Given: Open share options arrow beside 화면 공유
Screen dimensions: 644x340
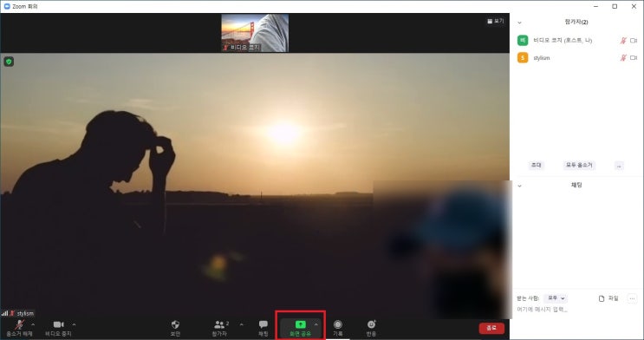Looking at the screenshot, I should (x=315, y=324).
